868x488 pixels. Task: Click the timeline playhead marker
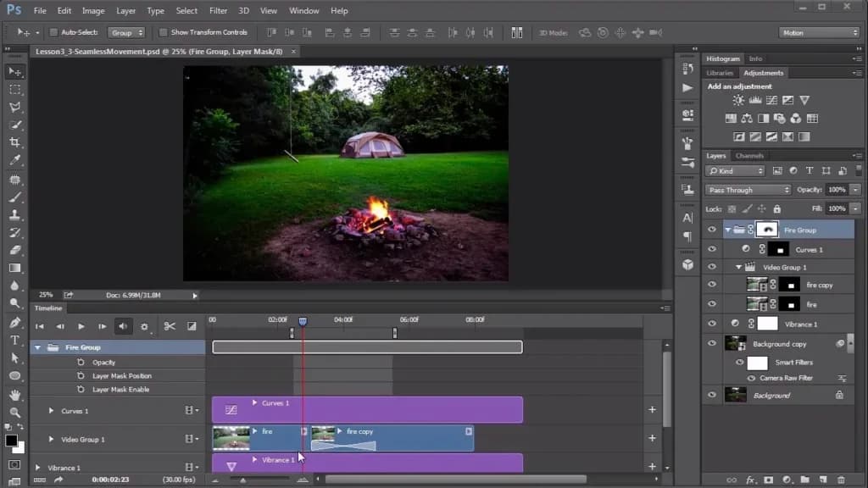click(x=303, y=321)
